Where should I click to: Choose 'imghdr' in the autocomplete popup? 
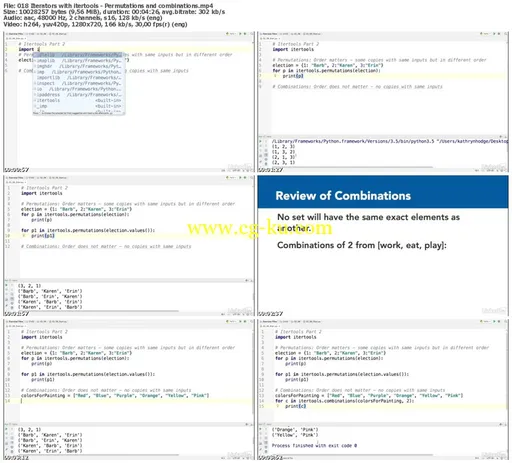[79, 66]
